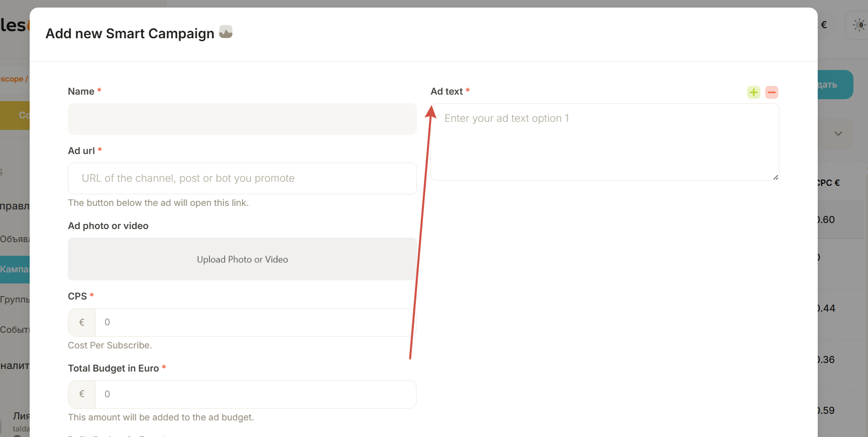Focus the Name input field
The height and width of the screenshot is (437, 868).
click(x=242, y=119)
